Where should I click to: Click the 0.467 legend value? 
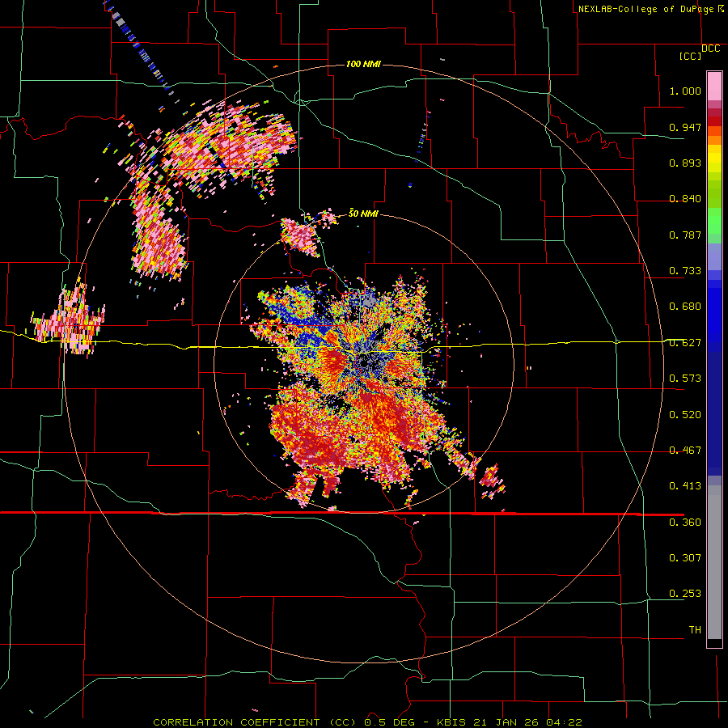click(x=685, y=451)
